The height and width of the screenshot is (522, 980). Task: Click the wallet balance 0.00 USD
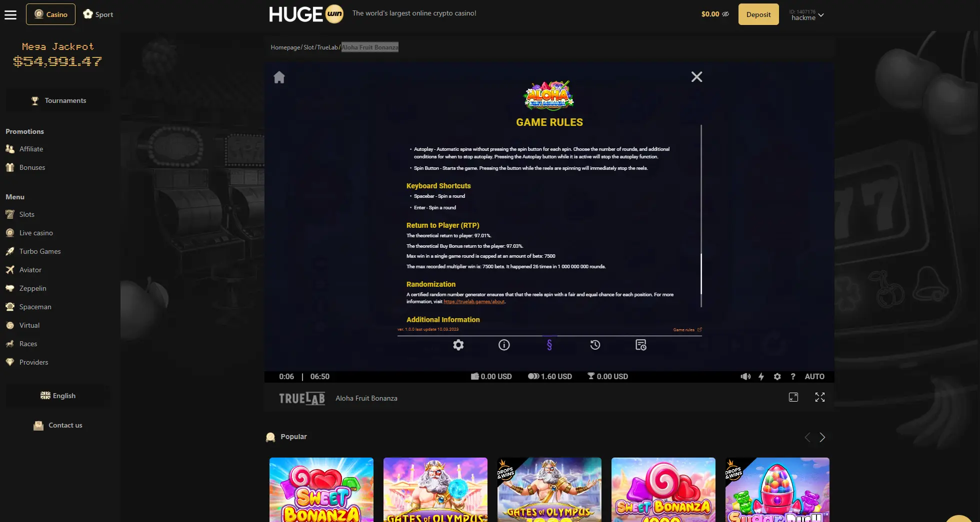coord(491,377)
